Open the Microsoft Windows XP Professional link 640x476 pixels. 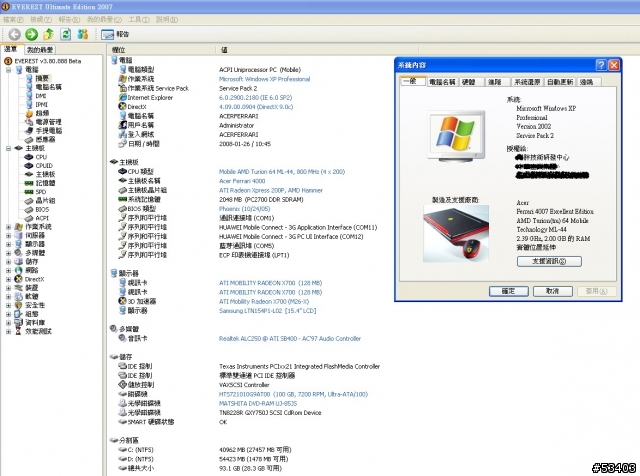pos(264,79)
